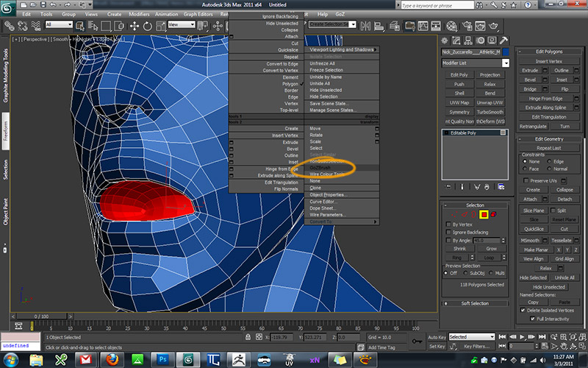The width and height of the screenshot is (588, 368).
Task: Select Polygon sub-object level red square icon
Action: (x=484, y=214)
